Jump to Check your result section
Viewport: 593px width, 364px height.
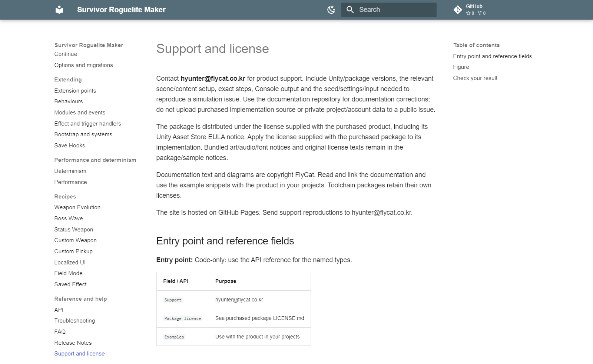point(475,78)
